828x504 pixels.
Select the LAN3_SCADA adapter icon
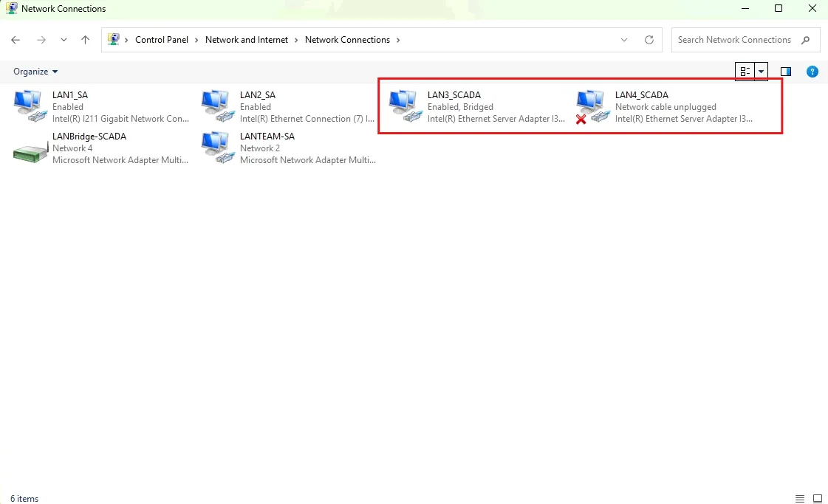pos(405,106)
